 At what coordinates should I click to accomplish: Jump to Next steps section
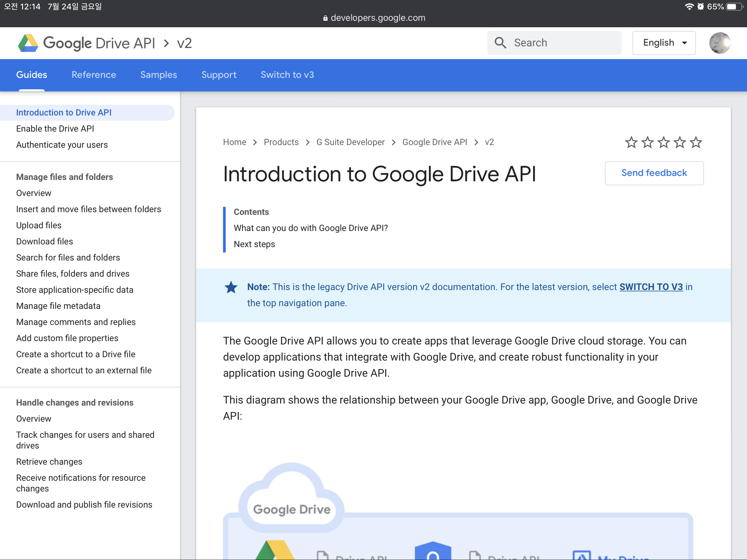(254, 244)
